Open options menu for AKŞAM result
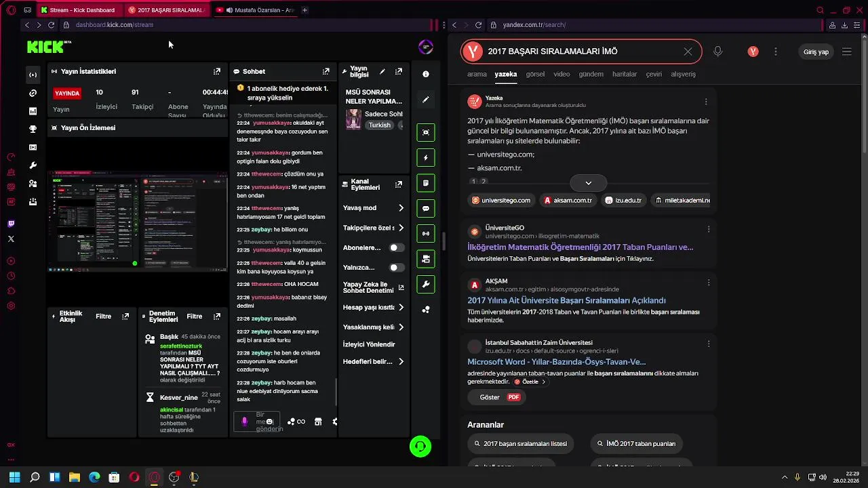 (x=709, y=282)
